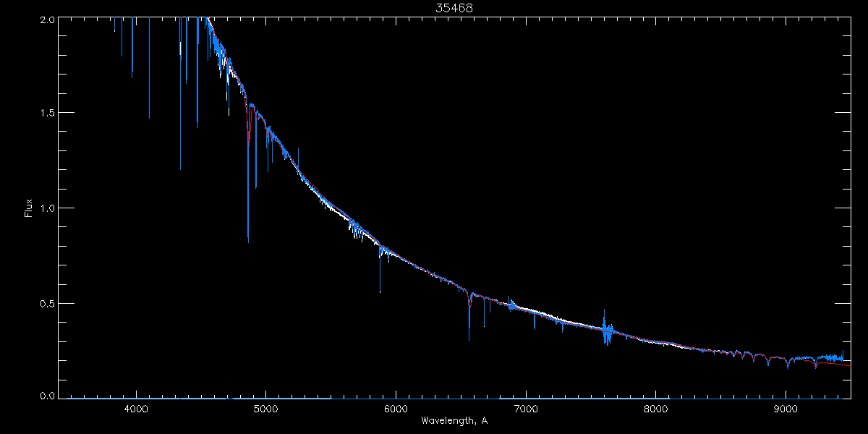Click the Wavelength, A axis label
The width and height of the screenshot is (868, 434).
[454, 420]
